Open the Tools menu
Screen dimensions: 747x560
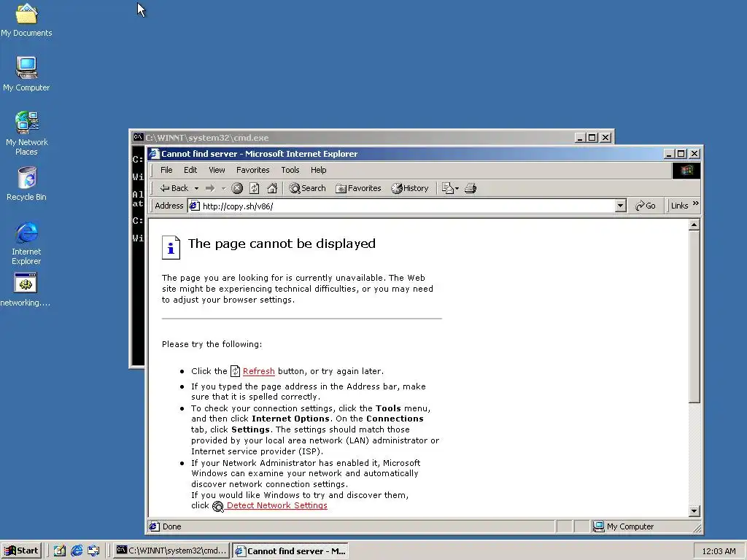tap(290, 170)
